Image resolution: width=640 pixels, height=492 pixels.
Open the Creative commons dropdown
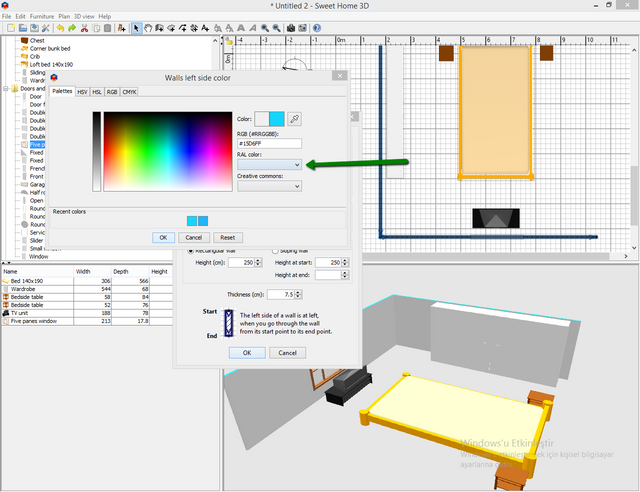(x=268, y=186)
